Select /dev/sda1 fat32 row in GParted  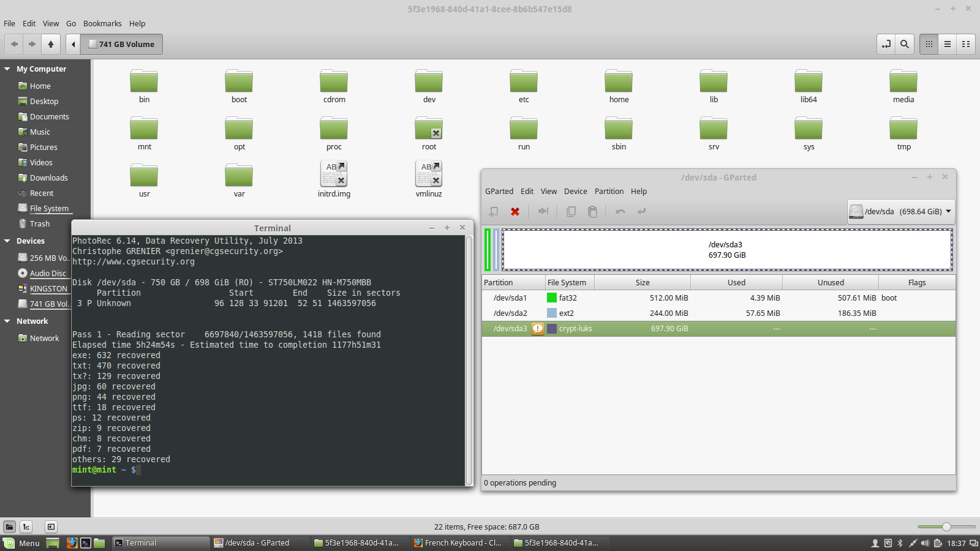tap(718, 298)
